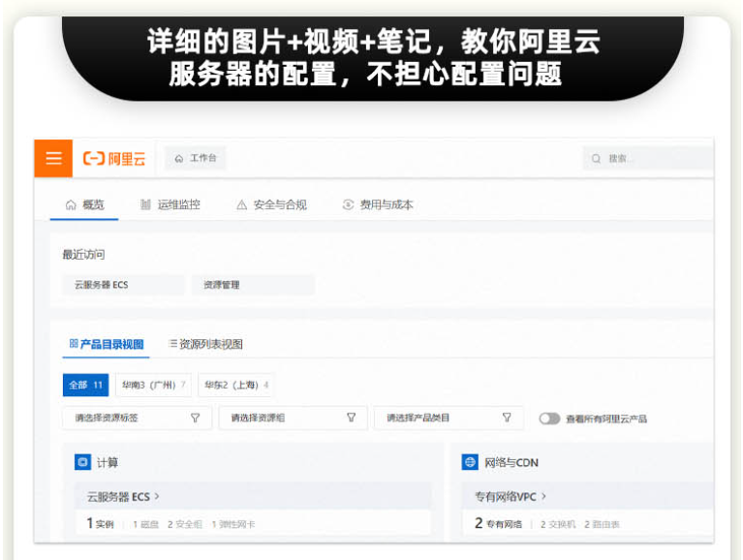Expand 专有网络VPC link

(511, 496)
